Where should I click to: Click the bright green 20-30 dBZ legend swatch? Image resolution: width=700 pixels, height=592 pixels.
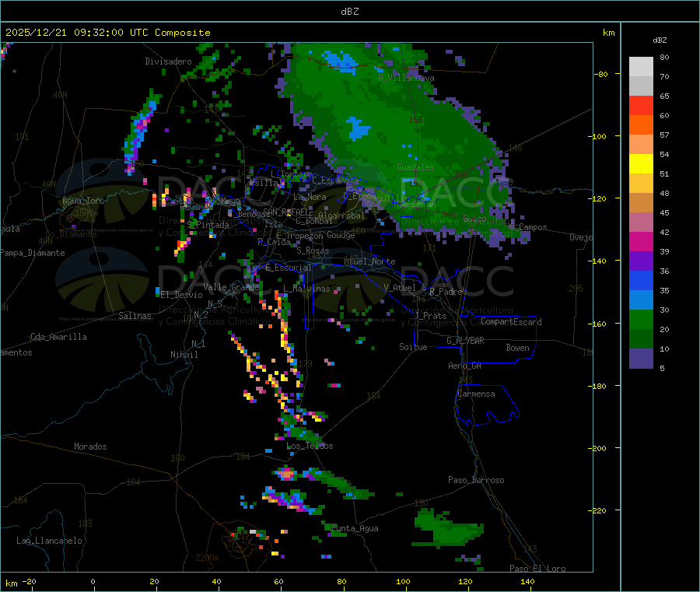pos(641,319)
